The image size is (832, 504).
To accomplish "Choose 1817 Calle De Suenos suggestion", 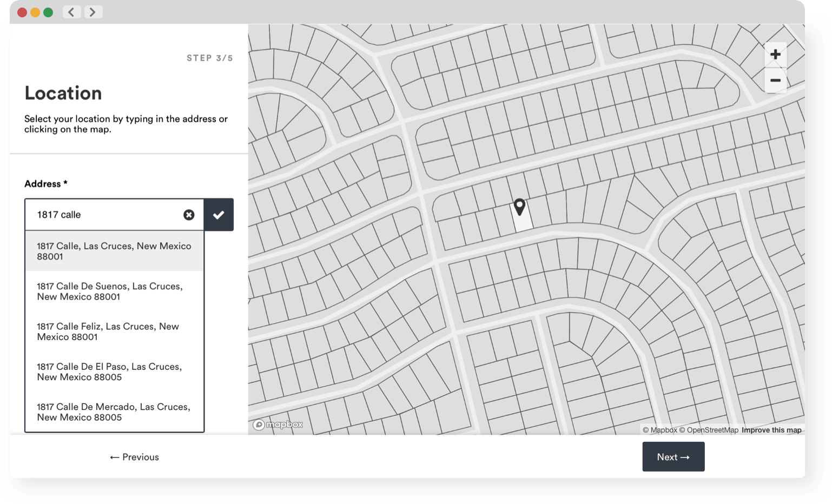I will (115, 291).
